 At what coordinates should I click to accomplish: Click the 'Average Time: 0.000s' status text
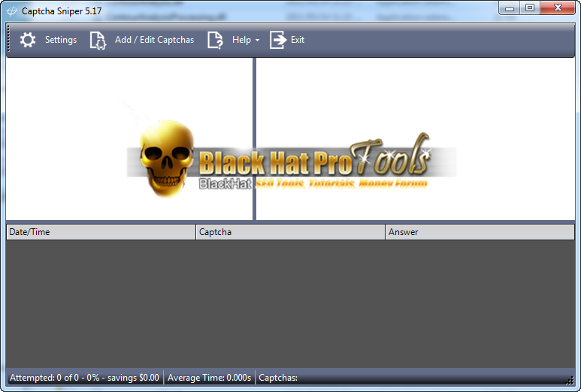click(210, 378)
